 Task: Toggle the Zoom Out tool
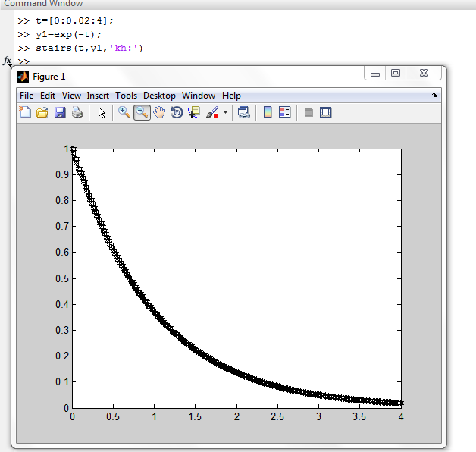coord(142,112)
